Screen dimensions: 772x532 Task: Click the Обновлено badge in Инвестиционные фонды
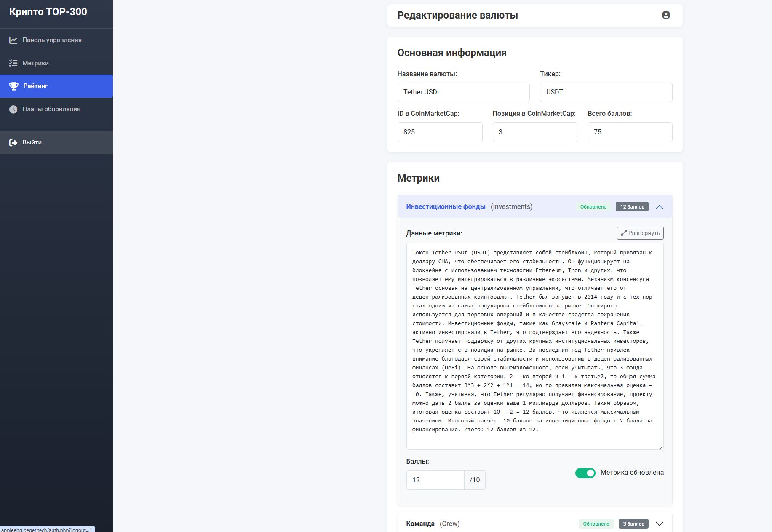593,207
